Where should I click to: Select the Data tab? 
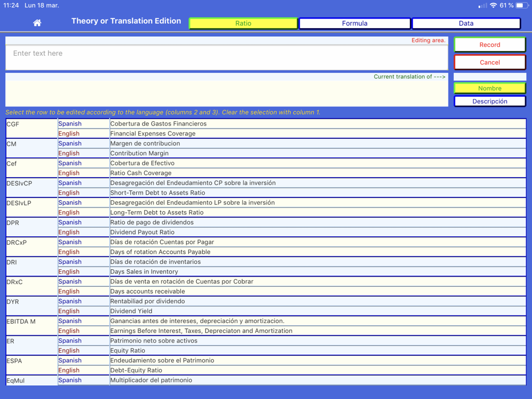pyautogui.click(x=466, y=23)
